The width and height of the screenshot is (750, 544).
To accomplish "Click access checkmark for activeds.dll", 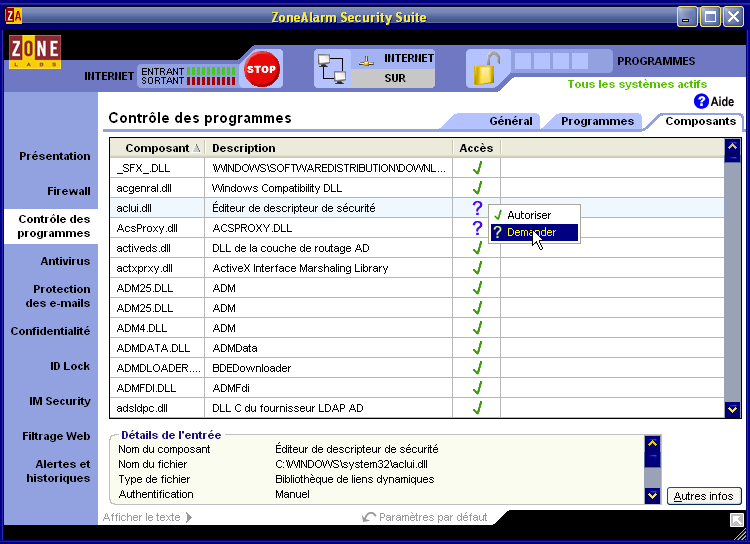I will tap(477, 248).
